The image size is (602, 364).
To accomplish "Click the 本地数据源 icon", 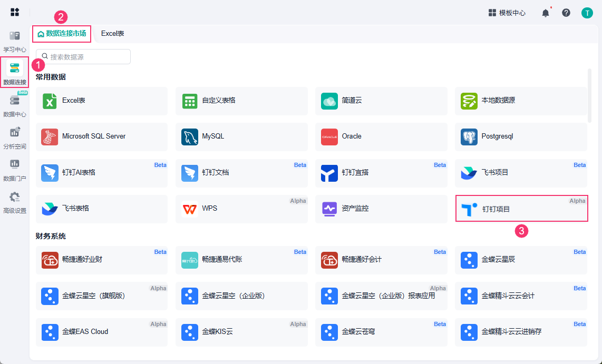I will click(469, 101).
